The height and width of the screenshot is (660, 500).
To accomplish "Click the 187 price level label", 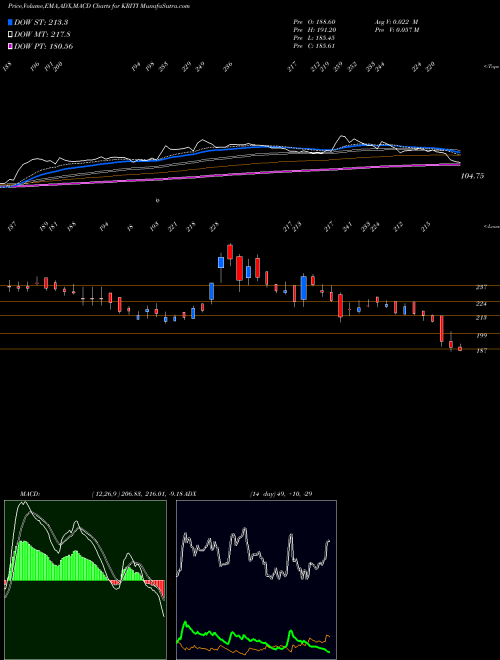I will coord(481,351).
